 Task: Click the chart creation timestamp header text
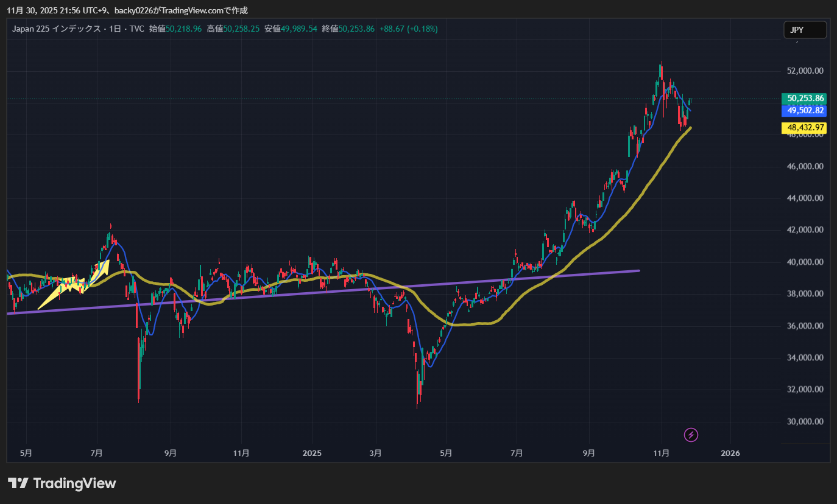127,10
